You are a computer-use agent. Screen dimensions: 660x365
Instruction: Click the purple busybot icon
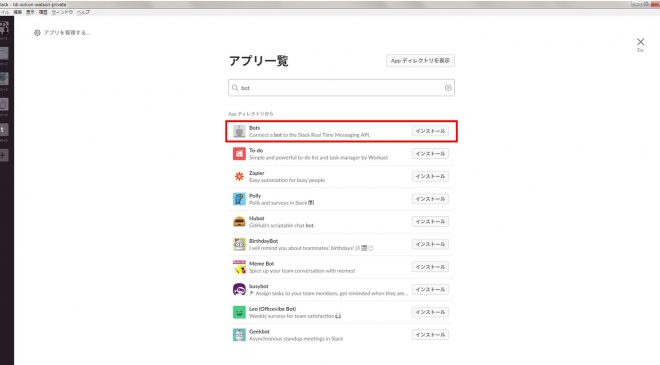[x=239, y=290]
